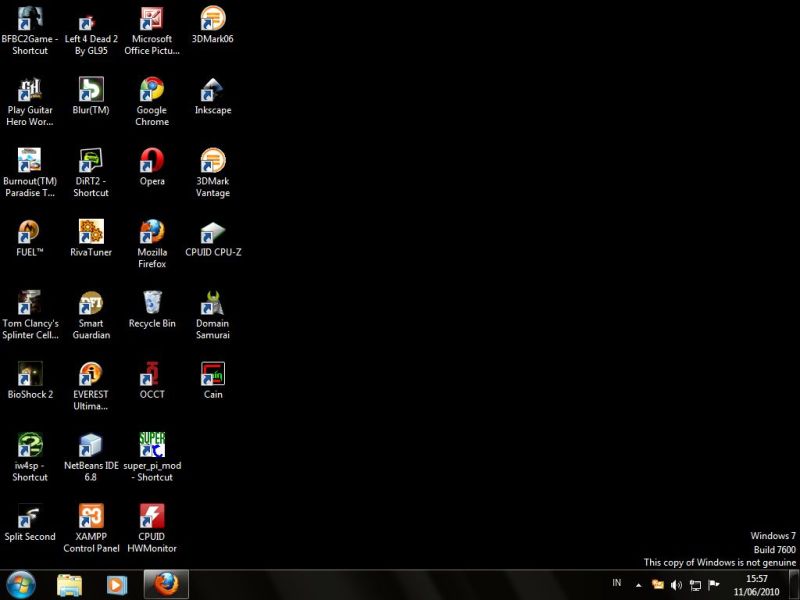
Task: Open the Windows Start menu orb
Action: (x=21, y=585)
